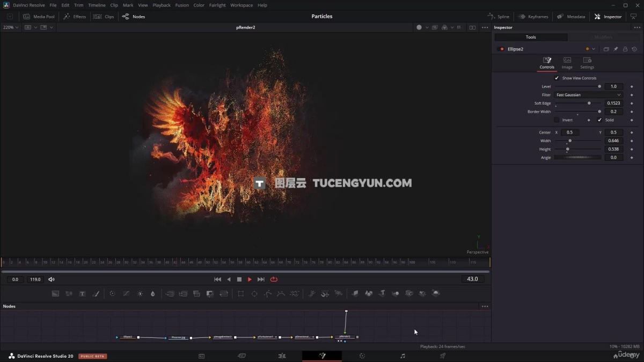Uncheck the Solid checkbox

coord(599,120)
